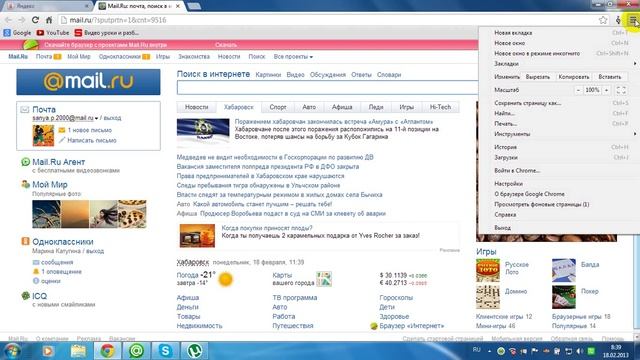
Task: Open Google bookmark in bookmarks bar
Action: 17,33
